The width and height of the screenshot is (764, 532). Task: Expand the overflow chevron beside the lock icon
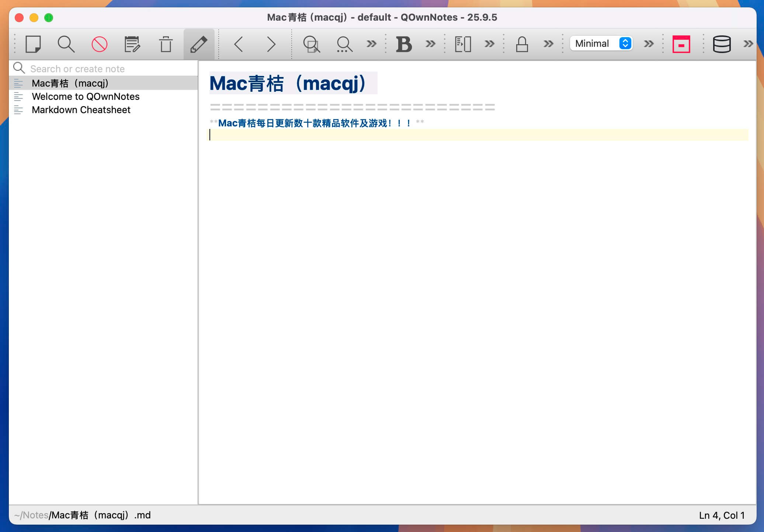pyautogui.click(x=548, y=44)
